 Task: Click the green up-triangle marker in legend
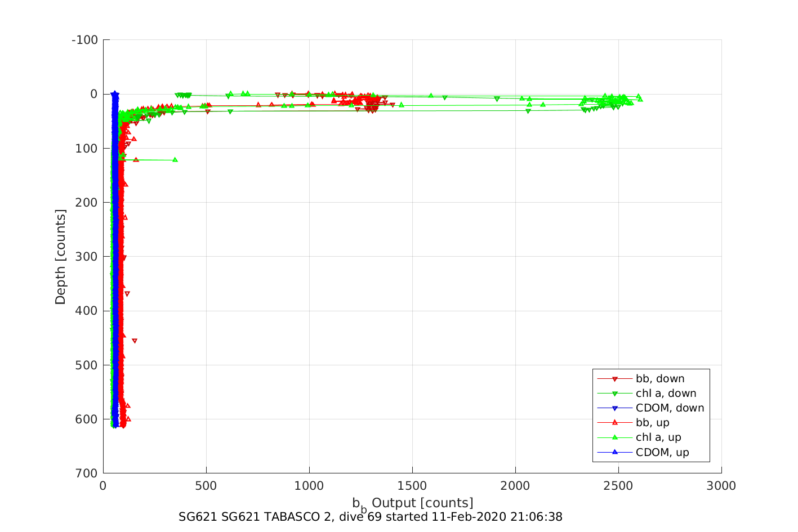(615, 437)
